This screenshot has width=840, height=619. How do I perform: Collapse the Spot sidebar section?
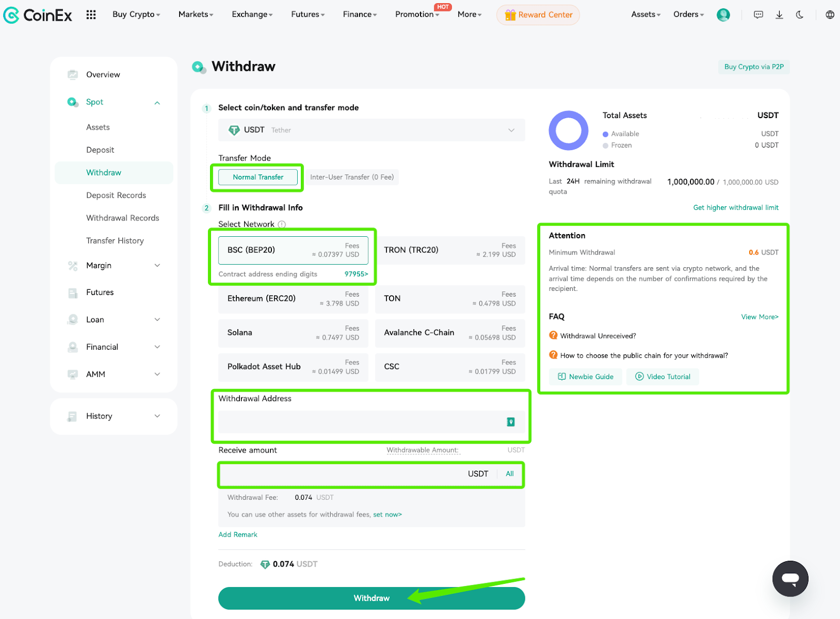(157, 102)
